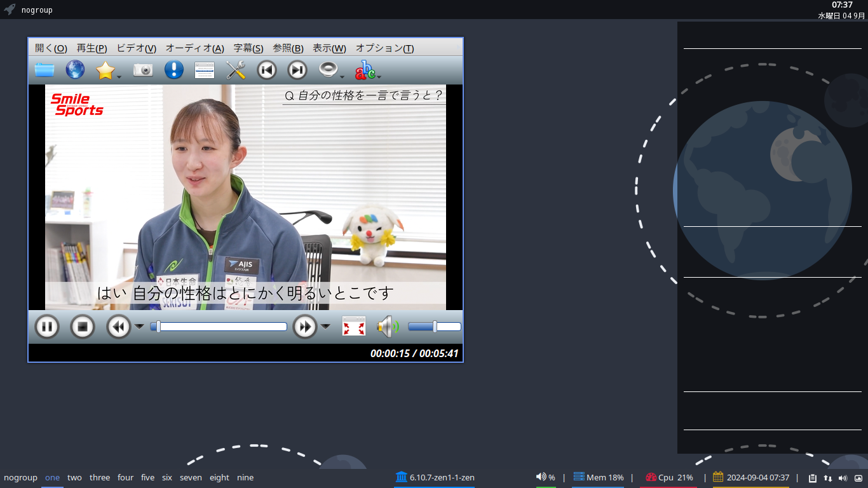Open the clipboard tray icon
This screenshot has height=488, width=868.
pyautogui.click(x=813, y=478)
